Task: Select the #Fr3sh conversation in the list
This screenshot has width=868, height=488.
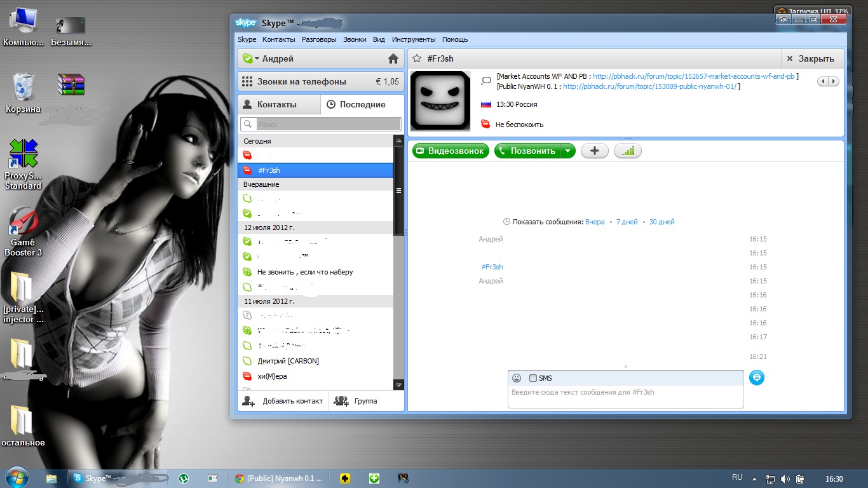Action: [x=316, y=170]
